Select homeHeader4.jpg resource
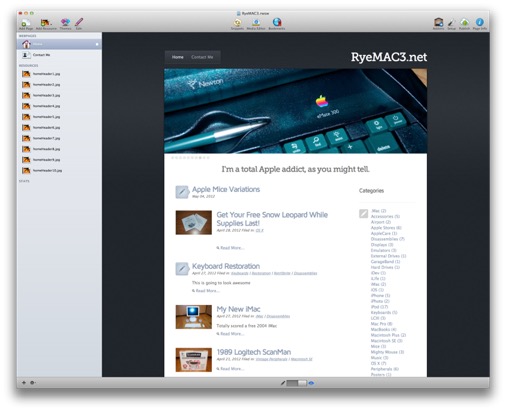Image resolution: width=506 pixels, height=411 pixels. (x=59, y=106)
